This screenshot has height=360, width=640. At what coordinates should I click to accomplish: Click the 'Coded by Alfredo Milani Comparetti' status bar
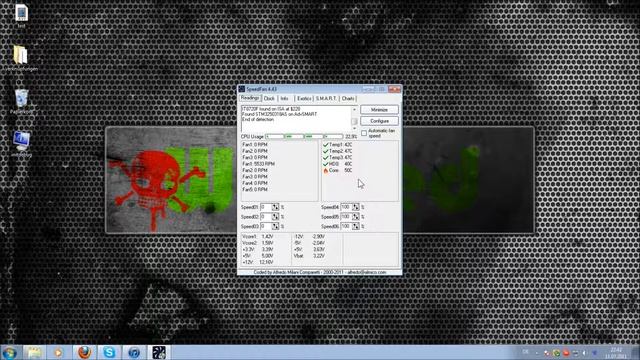(320, 272)
